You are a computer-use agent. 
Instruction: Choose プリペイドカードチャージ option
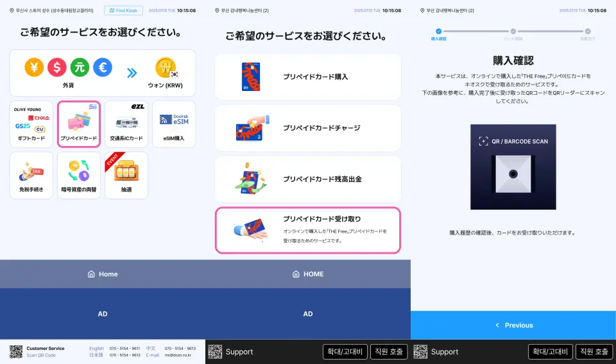(308, 128)
